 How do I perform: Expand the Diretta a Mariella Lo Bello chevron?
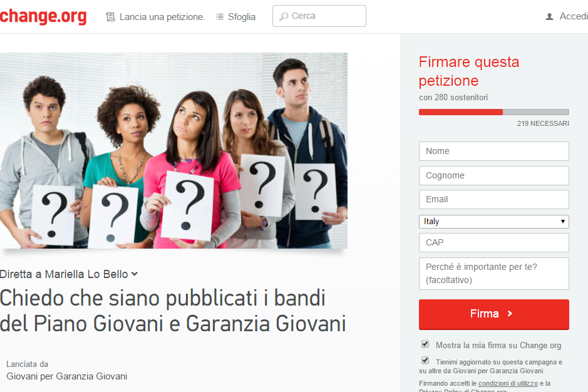[135, 274]
